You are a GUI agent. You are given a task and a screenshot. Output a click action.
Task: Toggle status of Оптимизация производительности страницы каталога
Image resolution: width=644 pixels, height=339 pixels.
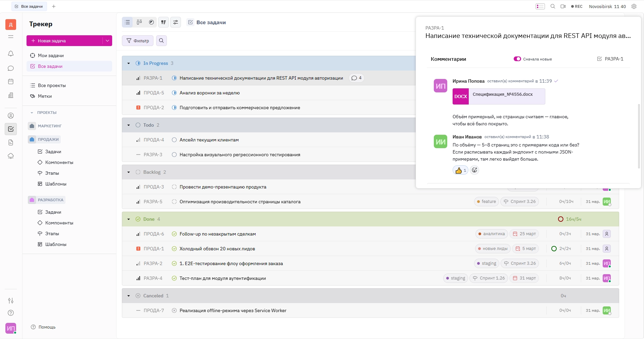tap(174, 202)
